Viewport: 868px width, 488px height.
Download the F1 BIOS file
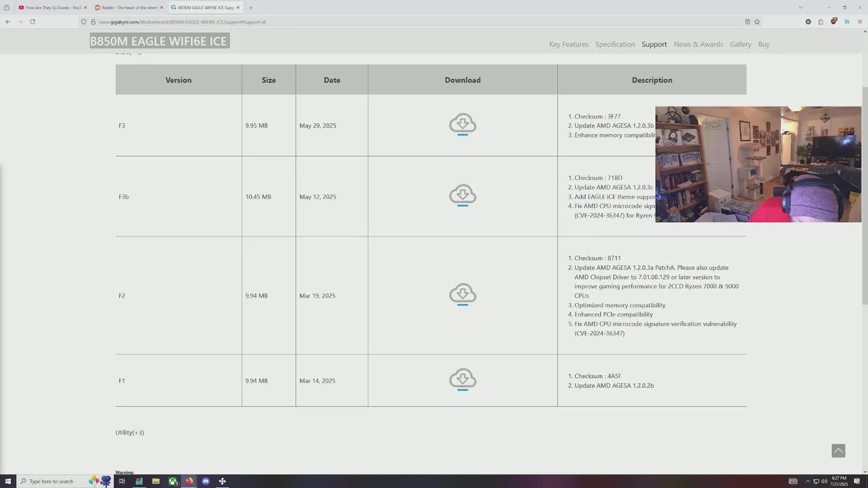coord(462,380)
